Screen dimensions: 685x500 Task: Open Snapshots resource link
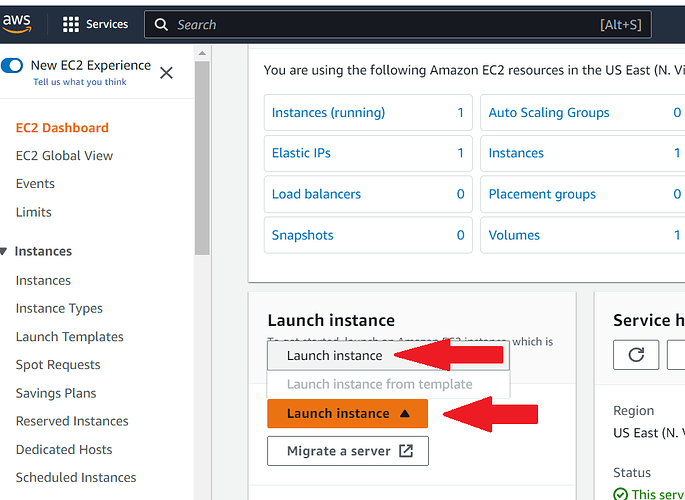pos(302,235)
